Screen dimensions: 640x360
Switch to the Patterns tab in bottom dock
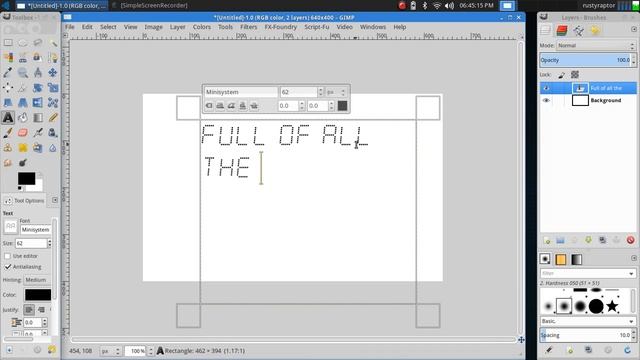pos(561,259)
